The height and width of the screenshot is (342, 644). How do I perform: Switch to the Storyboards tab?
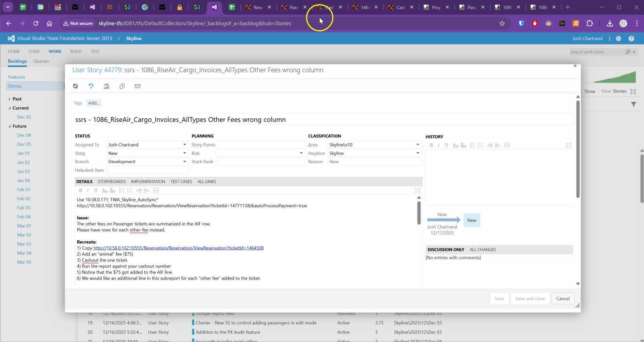111,182
